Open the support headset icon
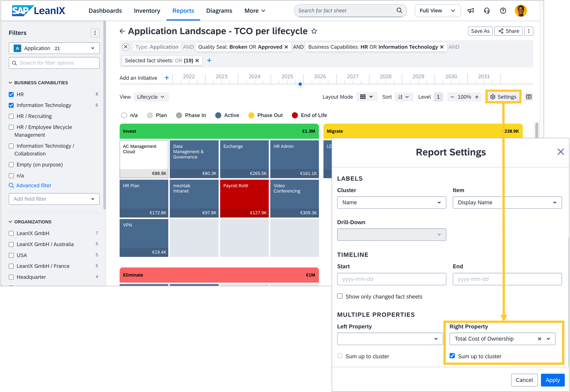 [486, 11]
